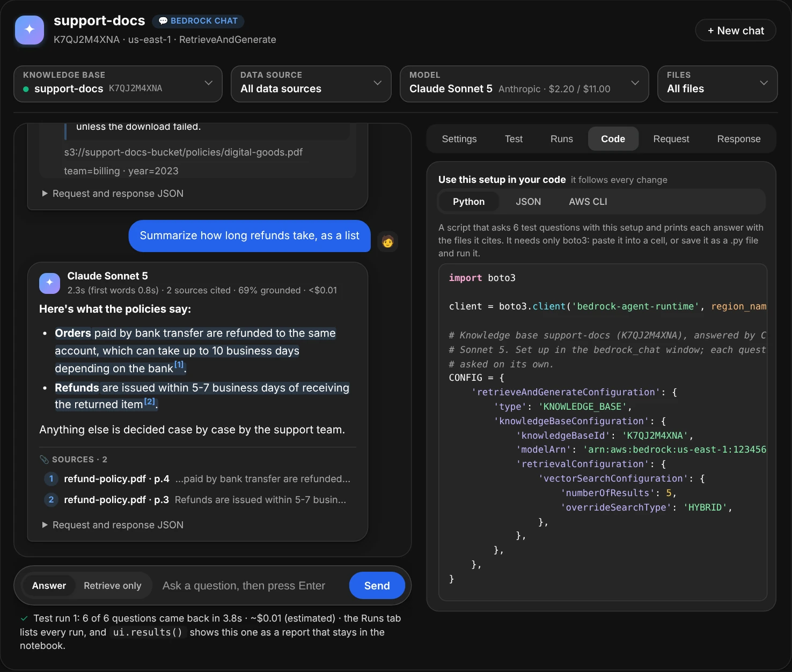This screenshot has height=672, width=792.
Task: Click the user message about summarizing refunds
Action: pos(250,236)
